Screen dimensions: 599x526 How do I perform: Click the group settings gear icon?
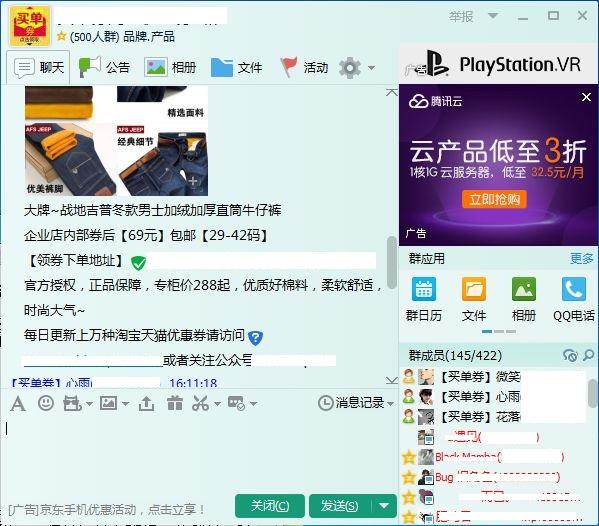[350, 68]
